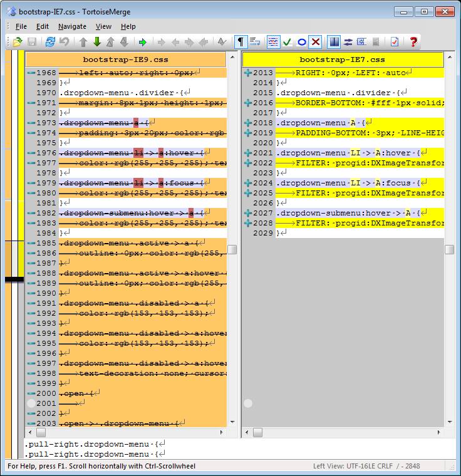Click the Open file toolbar icon
The image size is (461, 476).
point(18,41)
